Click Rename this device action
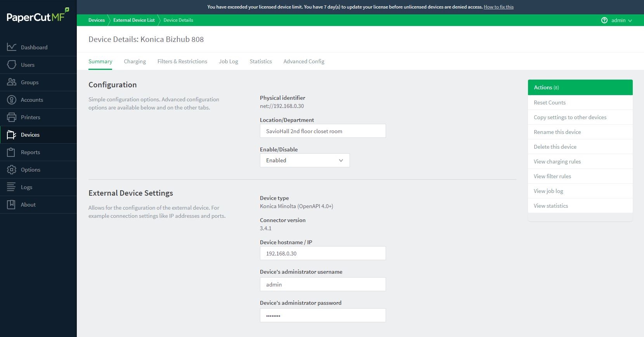This screenshot has width=644, height=337. (x=580, y=132)
